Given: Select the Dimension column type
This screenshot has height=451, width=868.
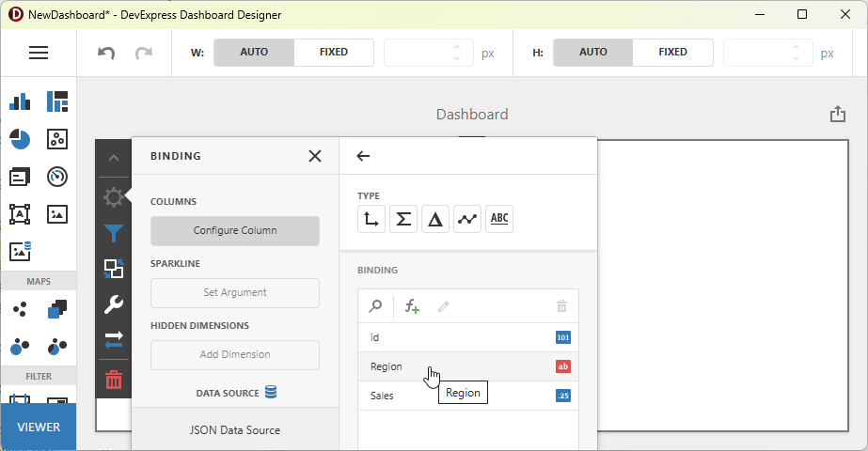Looking at the screenshot, I should [x=371, y=219].
